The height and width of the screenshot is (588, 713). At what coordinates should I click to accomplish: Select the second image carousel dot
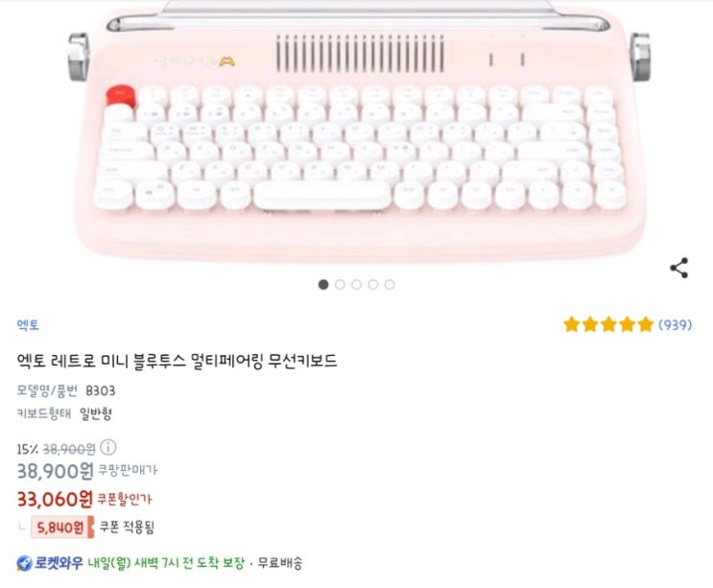point(340,285)
